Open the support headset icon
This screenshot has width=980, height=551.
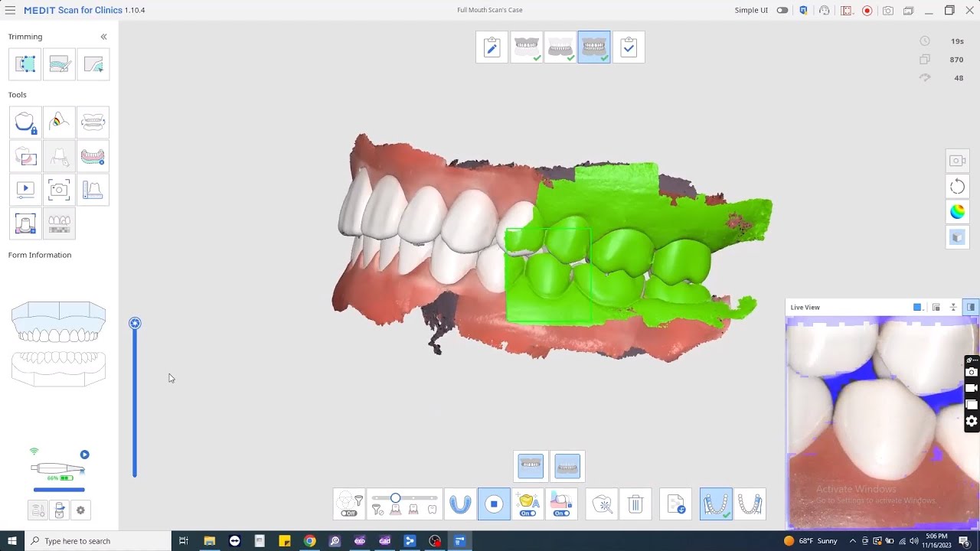point(824,10)
